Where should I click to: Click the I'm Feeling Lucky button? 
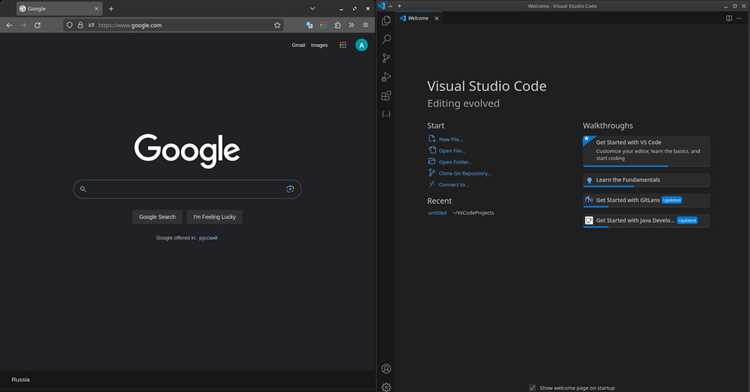coord(214,217)
